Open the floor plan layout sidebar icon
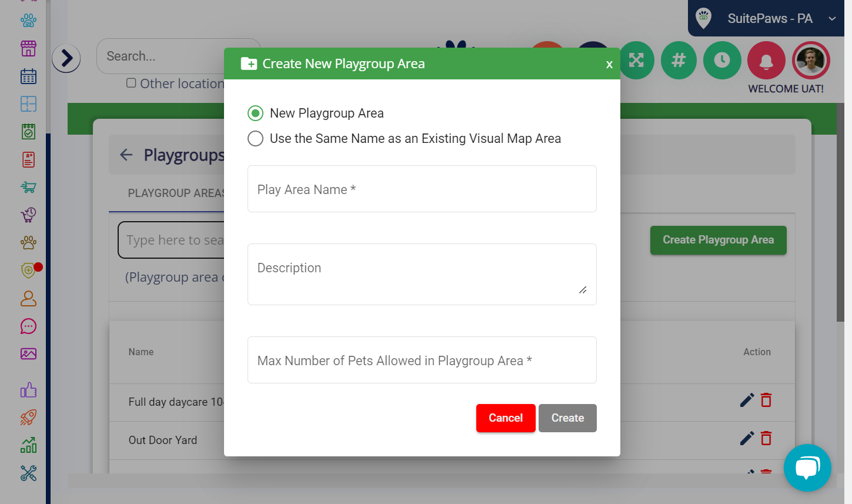Viewport: 852px width, 504px height. coord(28,104)
